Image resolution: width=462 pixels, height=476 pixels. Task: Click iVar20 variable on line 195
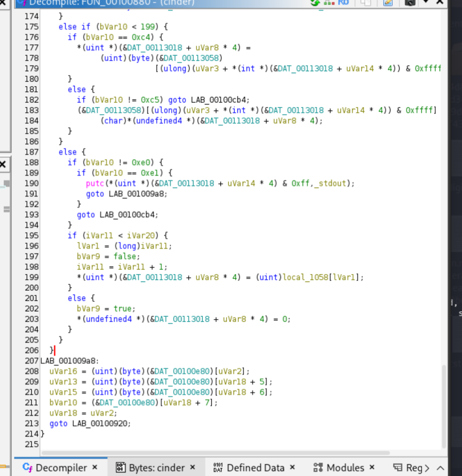[141, 235]
